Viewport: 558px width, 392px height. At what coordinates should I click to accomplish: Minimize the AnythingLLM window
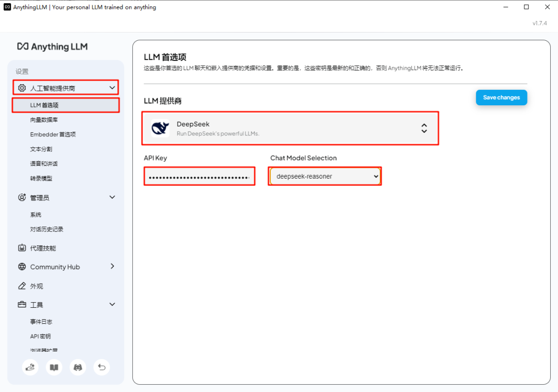[506, 7]
